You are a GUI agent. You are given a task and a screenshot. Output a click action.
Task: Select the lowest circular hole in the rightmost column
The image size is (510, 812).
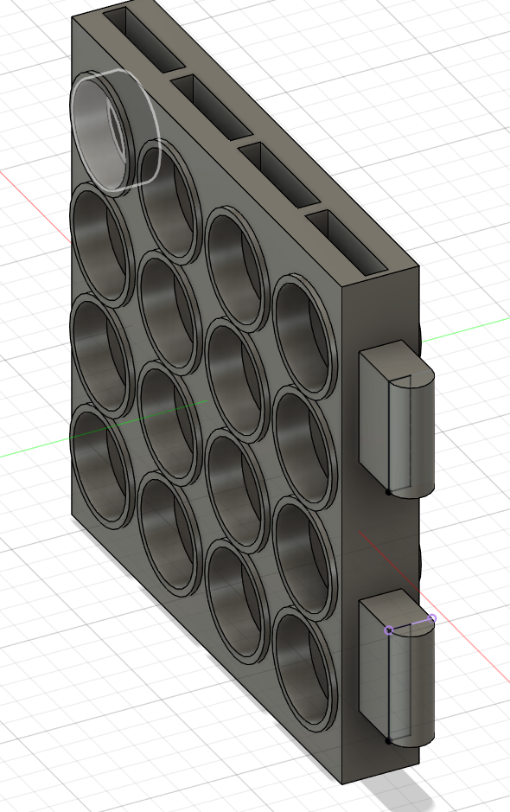click(x=305, y=669)
